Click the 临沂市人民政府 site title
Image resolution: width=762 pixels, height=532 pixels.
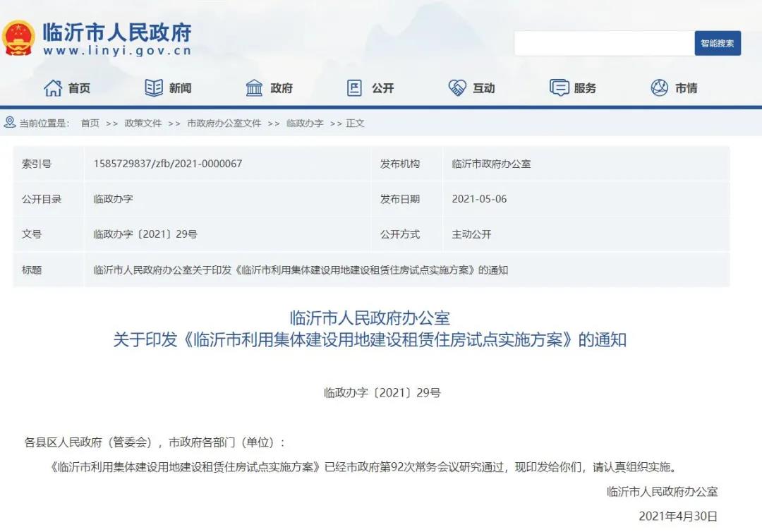(x=117, y=32)
